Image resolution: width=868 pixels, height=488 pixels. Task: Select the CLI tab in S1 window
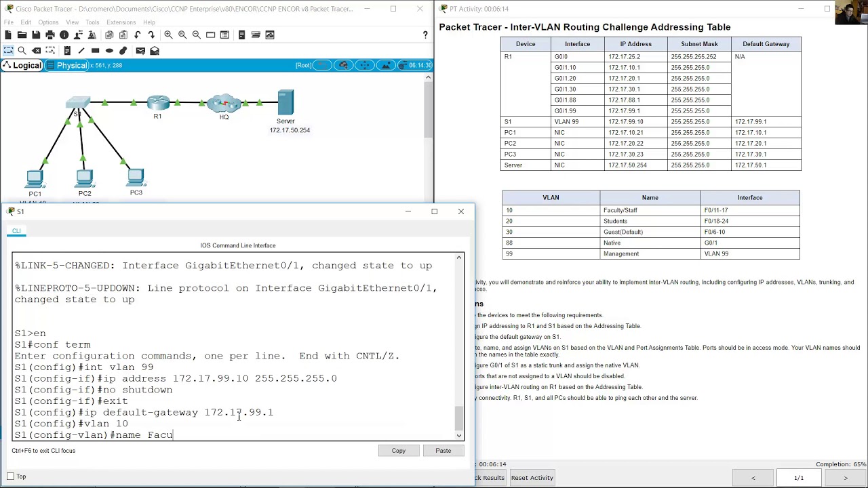click(16, 231)
